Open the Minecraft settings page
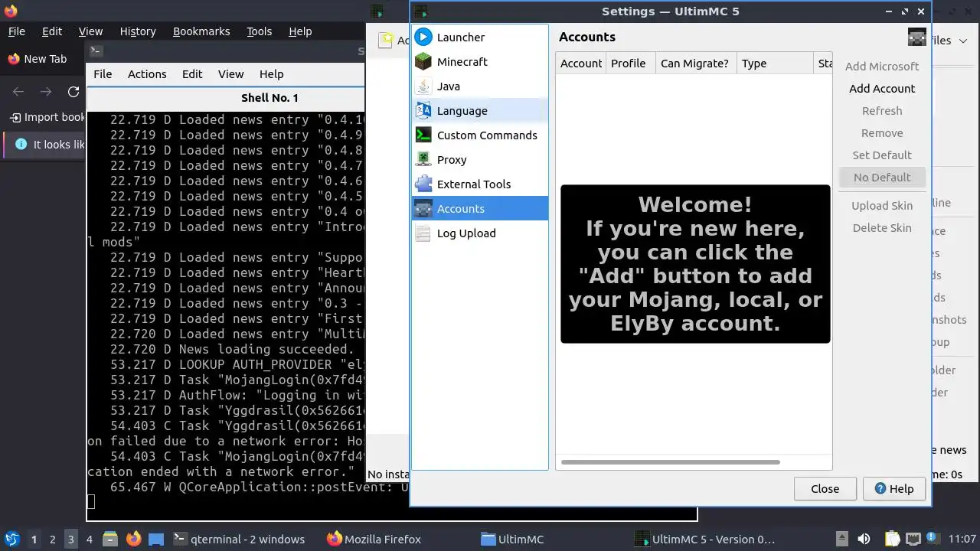Image resolution: width=980 pixels, height=551 pixels. (x=480, y=61)
